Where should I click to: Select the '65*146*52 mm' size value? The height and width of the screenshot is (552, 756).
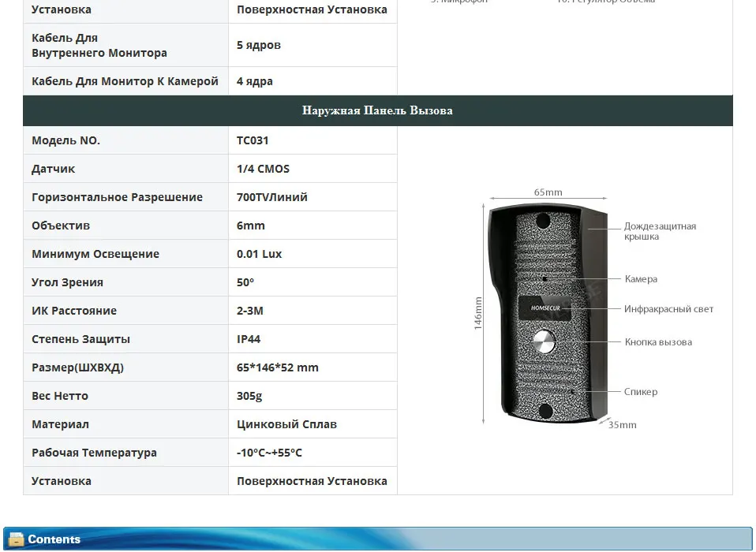pos(277,368)
